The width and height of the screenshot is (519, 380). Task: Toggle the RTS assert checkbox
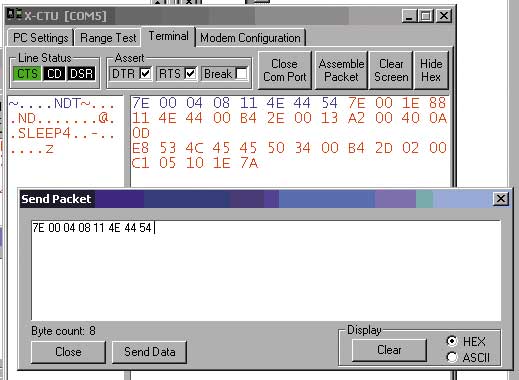point(190,73)
